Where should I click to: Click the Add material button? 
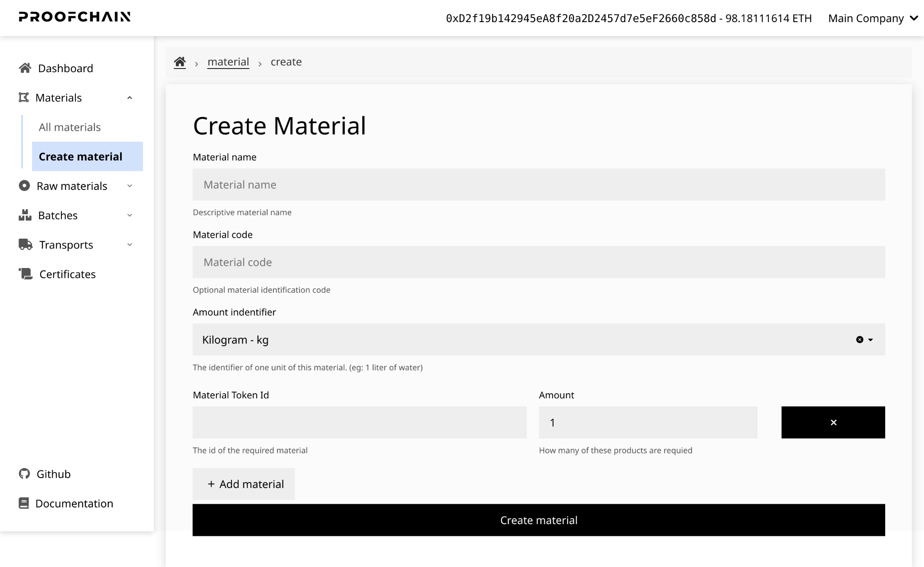(x=244, y=484)
